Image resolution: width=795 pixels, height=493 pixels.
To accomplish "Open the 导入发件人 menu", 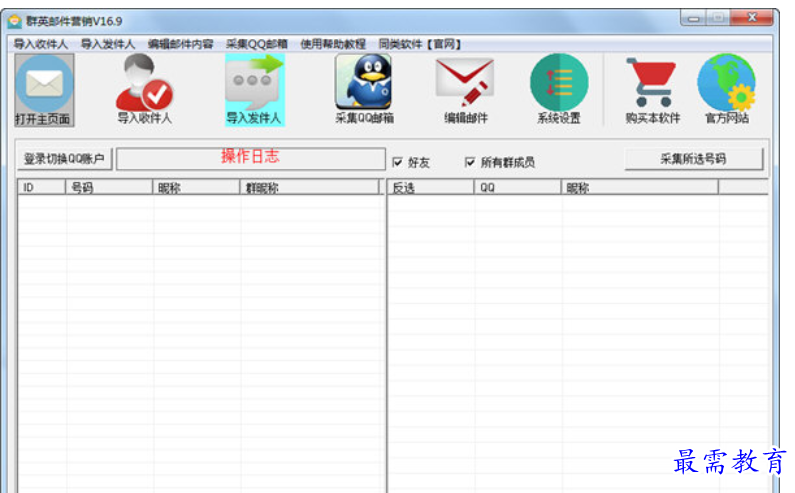I will [108, 44].
